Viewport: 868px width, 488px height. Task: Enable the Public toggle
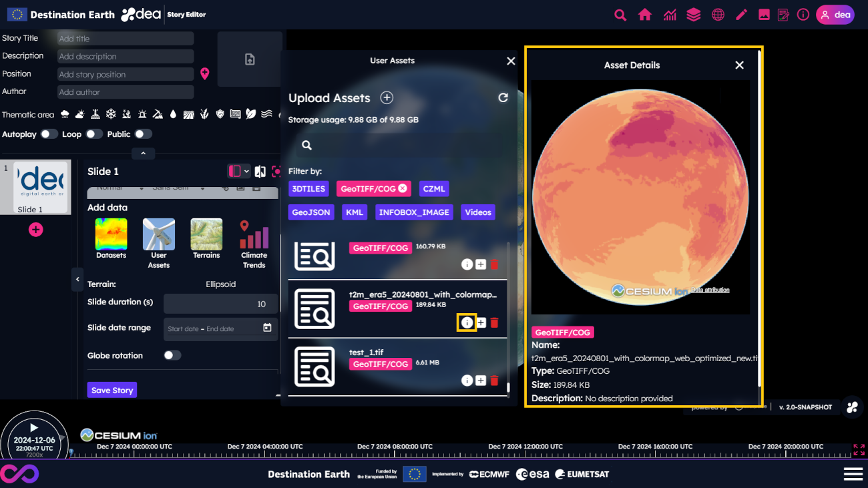143,134
